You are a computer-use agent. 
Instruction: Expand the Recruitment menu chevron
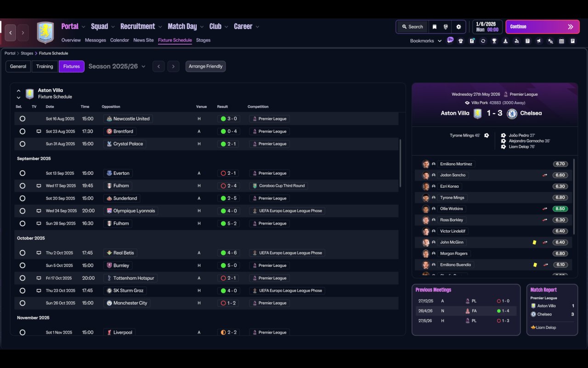point(160,27)
